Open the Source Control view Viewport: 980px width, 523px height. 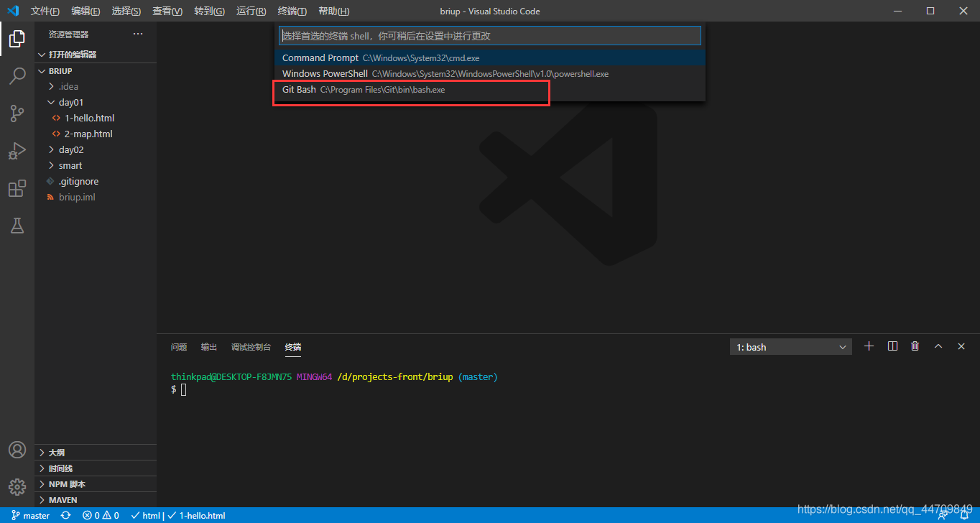[x=17, y=114]
